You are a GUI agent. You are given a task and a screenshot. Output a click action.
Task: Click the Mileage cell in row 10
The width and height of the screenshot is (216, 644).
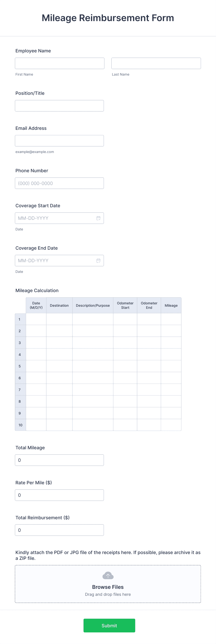coord(171,425)
